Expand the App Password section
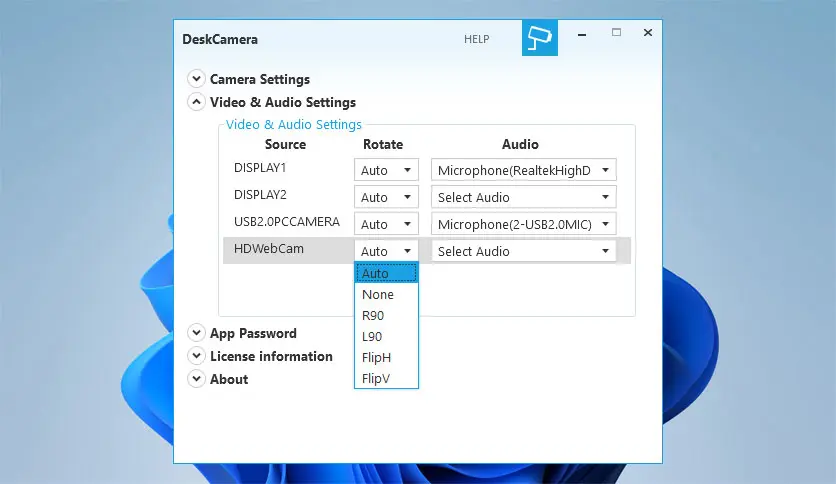The image size is (836, 484). [x=196, y=333]
